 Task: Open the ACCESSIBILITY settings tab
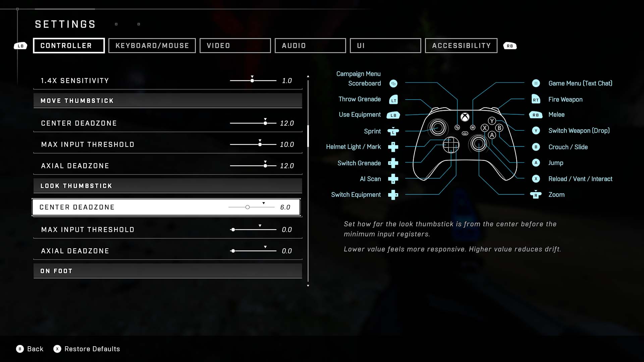click(461, 46)
